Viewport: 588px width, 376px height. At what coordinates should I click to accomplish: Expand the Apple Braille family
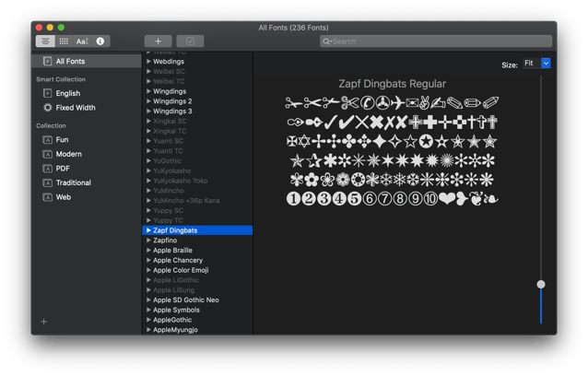(148, 250)
